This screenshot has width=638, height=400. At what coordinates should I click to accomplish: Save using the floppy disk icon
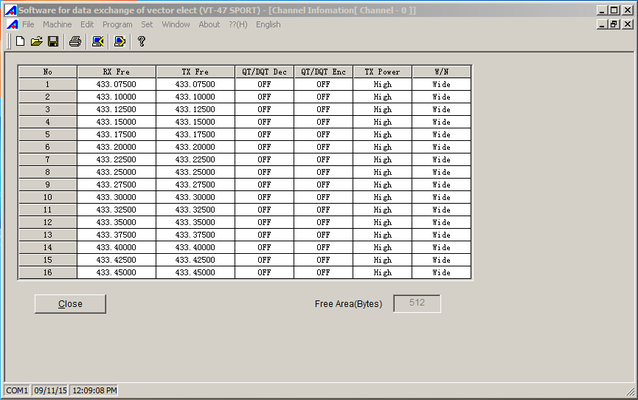tap(53, 41)
